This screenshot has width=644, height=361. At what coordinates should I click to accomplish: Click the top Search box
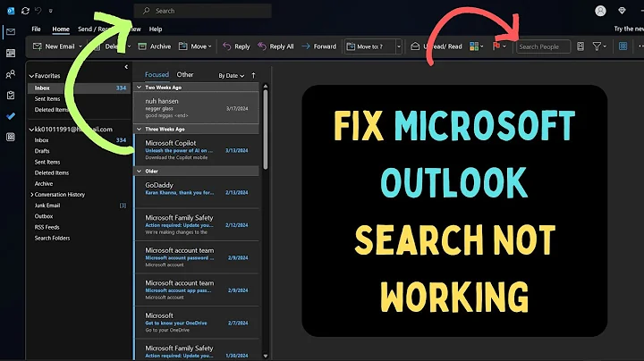pos(203,11)
